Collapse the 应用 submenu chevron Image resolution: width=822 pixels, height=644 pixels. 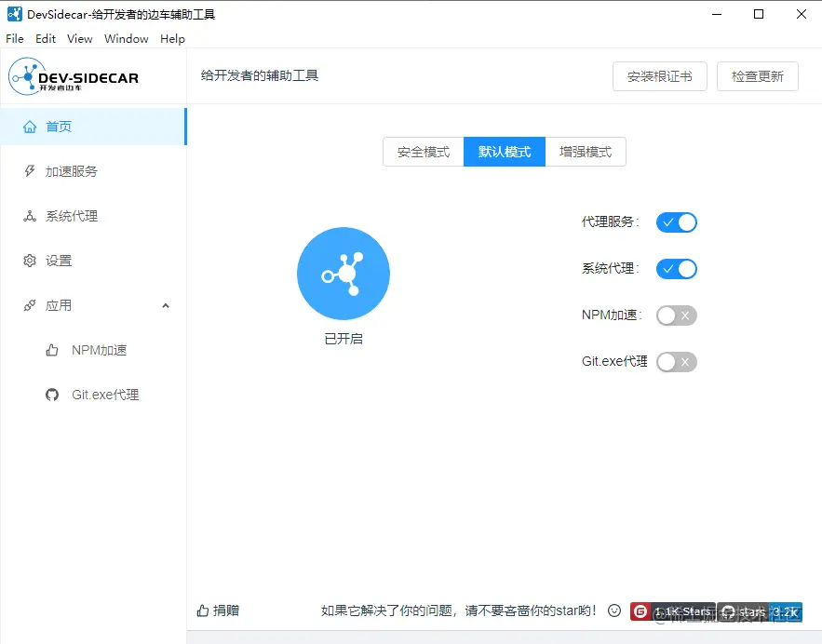pos(166,305)
